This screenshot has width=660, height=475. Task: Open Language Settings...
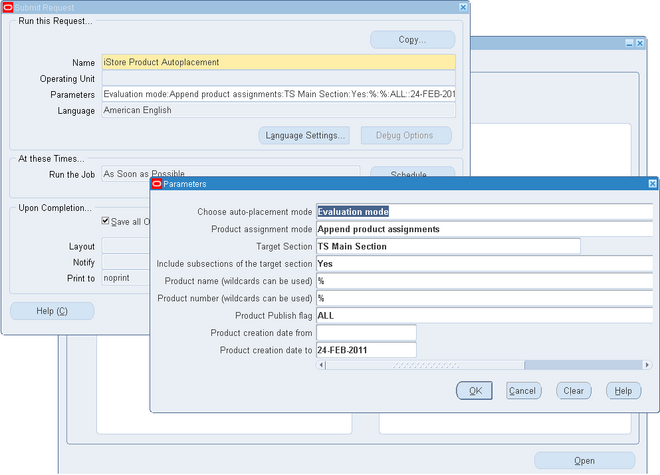(304, 136)
